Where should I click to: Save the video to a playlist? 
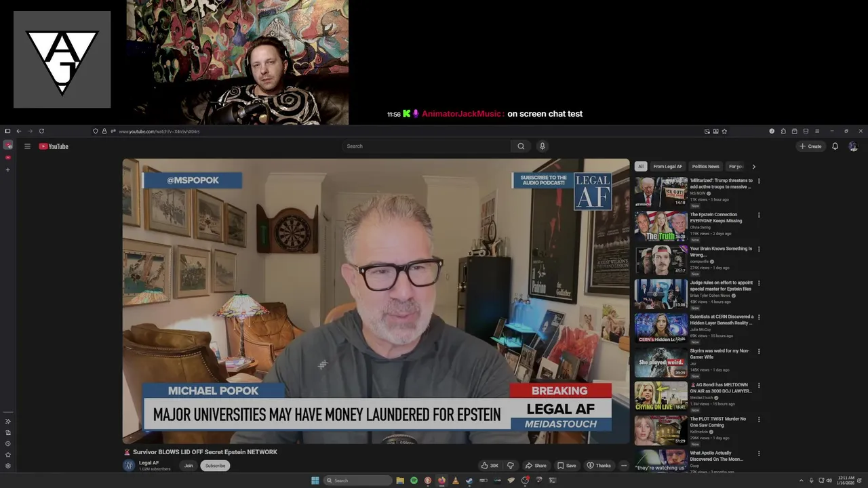pos(567,466)
